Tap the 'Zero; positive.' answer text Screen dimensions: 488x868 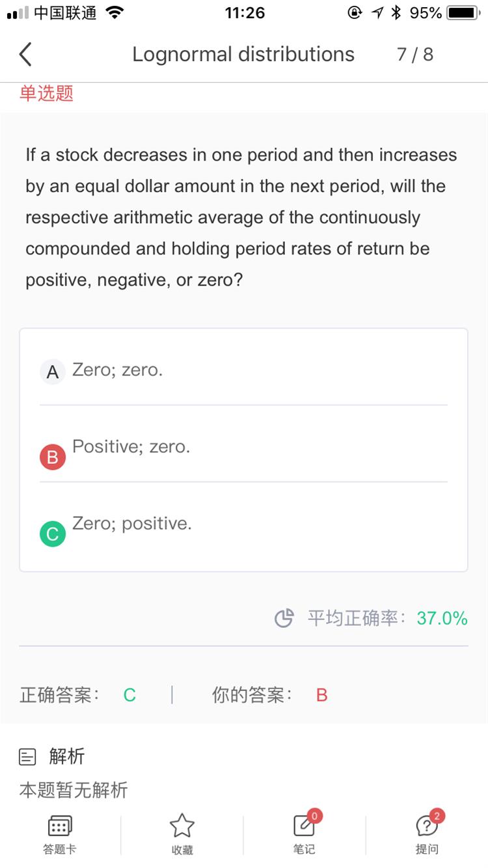click(x=131, y=523)
